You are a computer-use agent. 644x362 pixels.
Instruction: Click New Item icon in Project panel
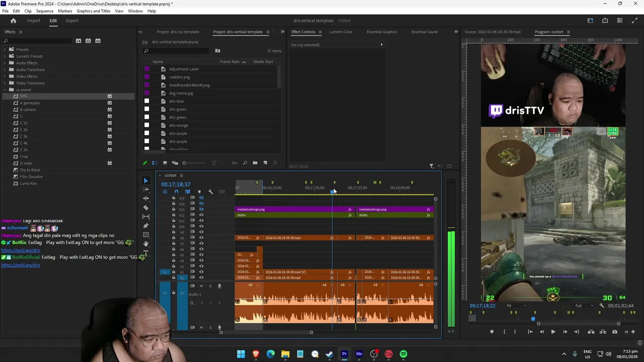pos(265,163)
